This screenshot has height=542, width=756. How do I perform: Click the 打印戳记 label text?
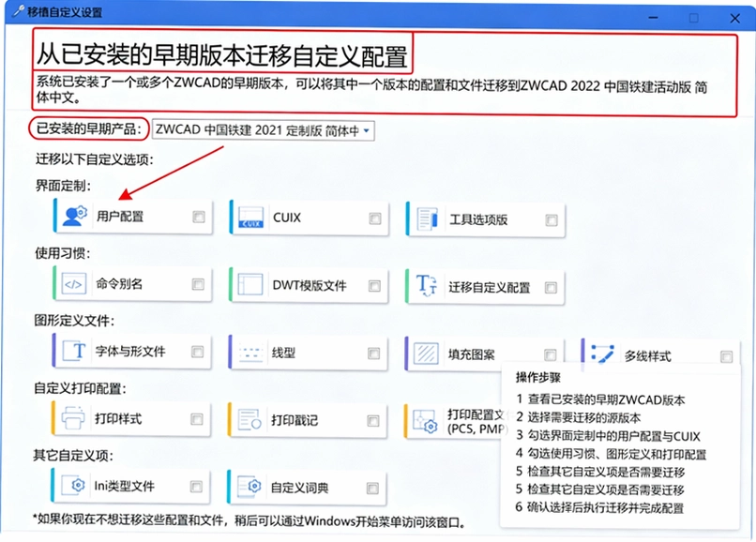tap(295, 420)
